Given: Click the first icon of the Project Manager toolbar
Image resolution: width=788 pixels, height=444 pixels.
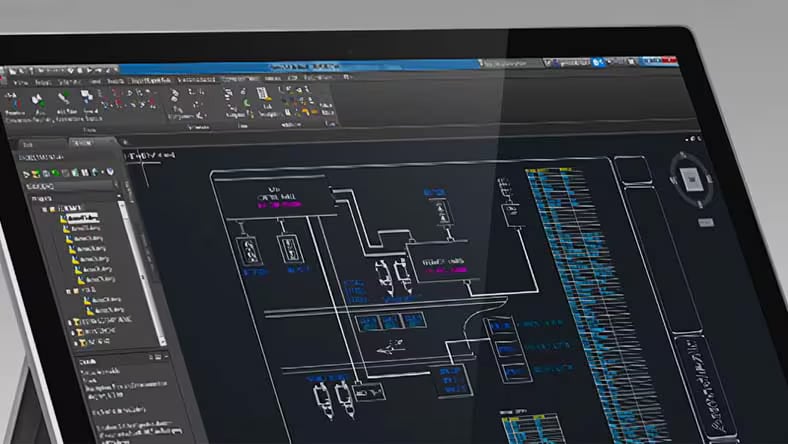Looking at the screenshot, I should [27, 174].
